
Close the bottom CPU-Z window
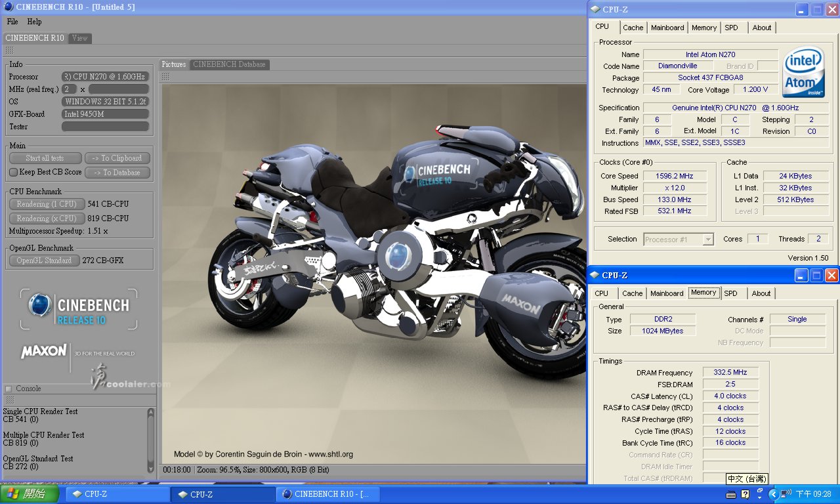[831, 275]
